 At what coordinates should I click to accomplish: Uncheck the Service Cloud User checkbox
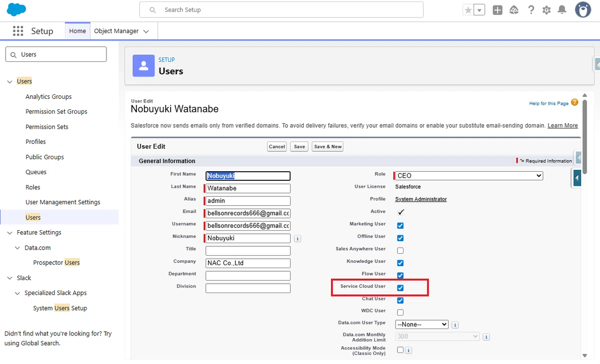[400, 288]
